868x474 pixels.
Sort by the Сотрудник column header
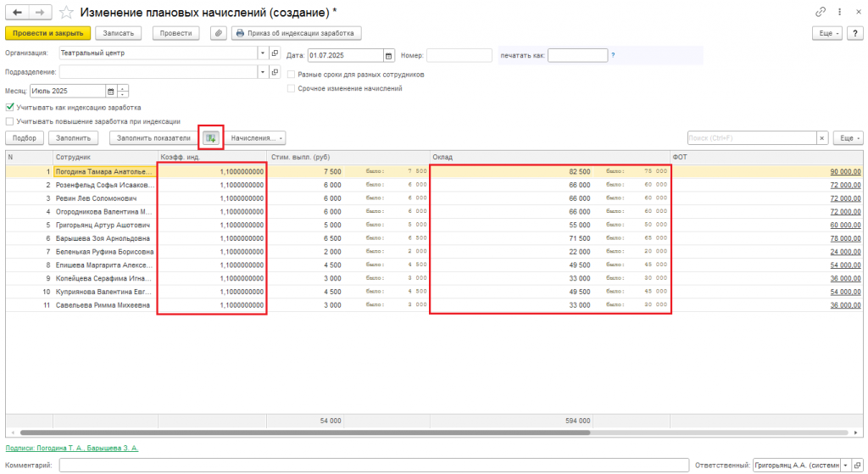point(105,157)
